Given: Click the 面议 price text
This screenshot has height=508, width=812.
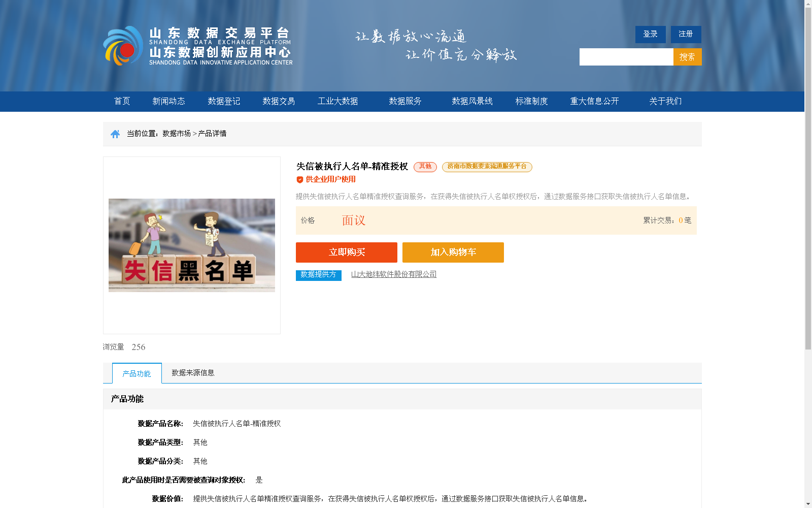Looking at the screenshot, I should 354,220.
